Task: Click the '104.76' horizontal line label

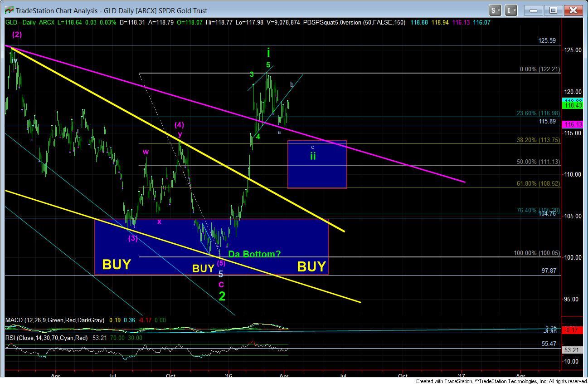Action: pyautogui.click(x=547, y=213)
